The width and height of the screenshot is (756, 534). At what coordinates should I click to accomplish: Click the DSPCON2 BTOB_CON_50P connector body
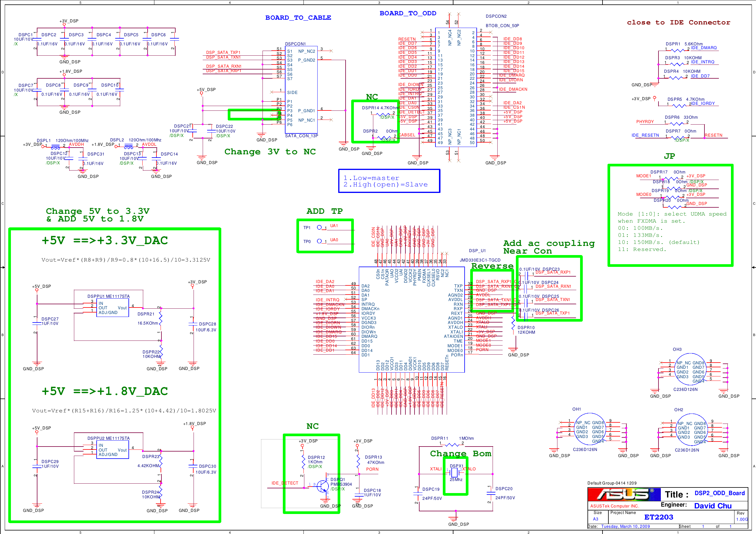pos(456,87)
